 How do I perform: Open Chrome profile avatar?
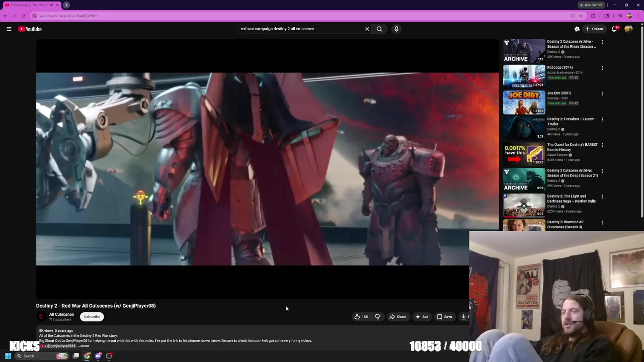point(629,16)
